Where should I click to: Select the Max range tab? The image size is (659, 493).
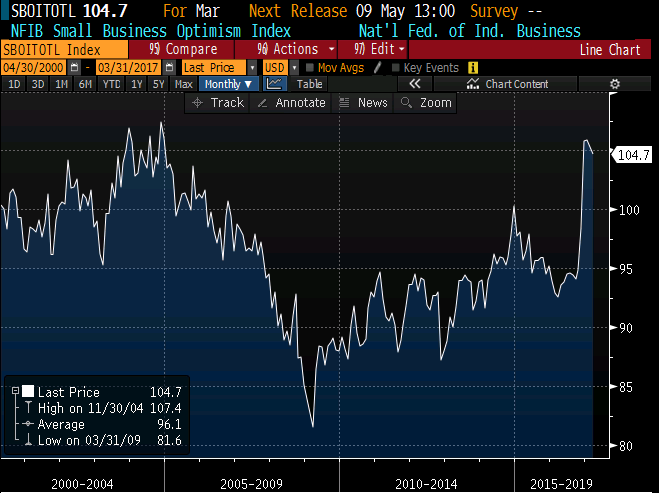click(x=184, y=84)
